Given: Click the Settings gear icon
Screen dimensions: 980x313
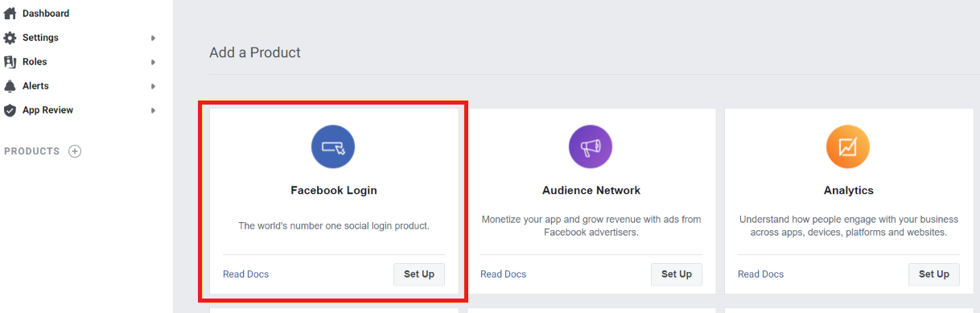Looking at the screenshot, I should tap(10, 38).
